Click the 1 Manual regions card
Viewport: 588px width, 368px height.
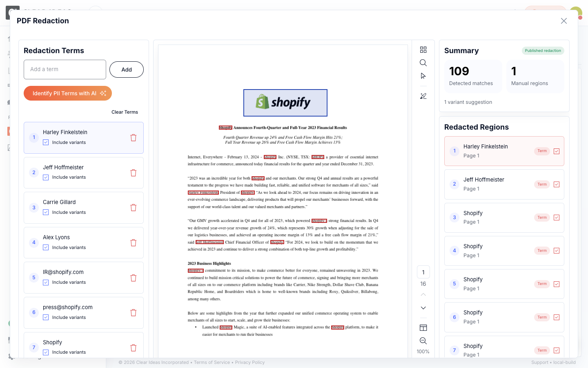pos(535,76)
